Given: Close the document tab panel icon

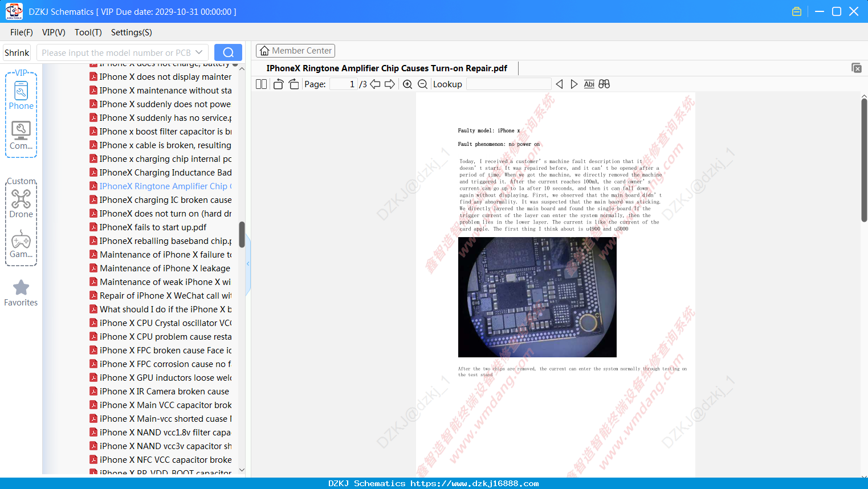Looking at the screenshot, I should coord(856,68).
